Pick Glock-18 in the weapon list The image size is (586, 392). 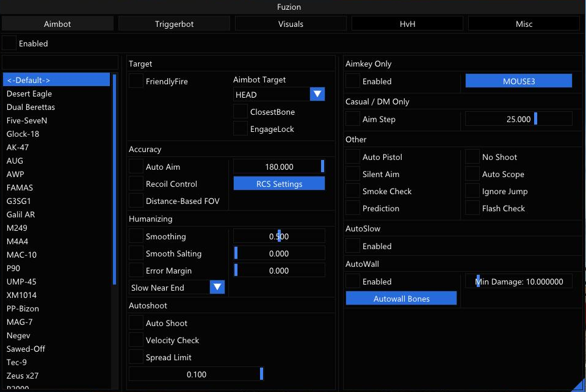coord(56,134)
